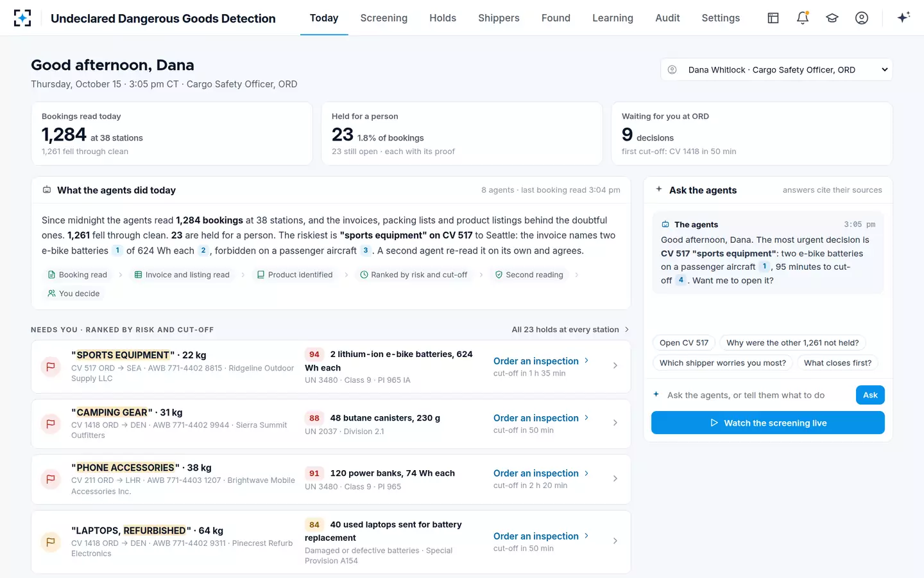Click citation 2 after 624 Wh each
924x578 pixels.
pos(203,250)
